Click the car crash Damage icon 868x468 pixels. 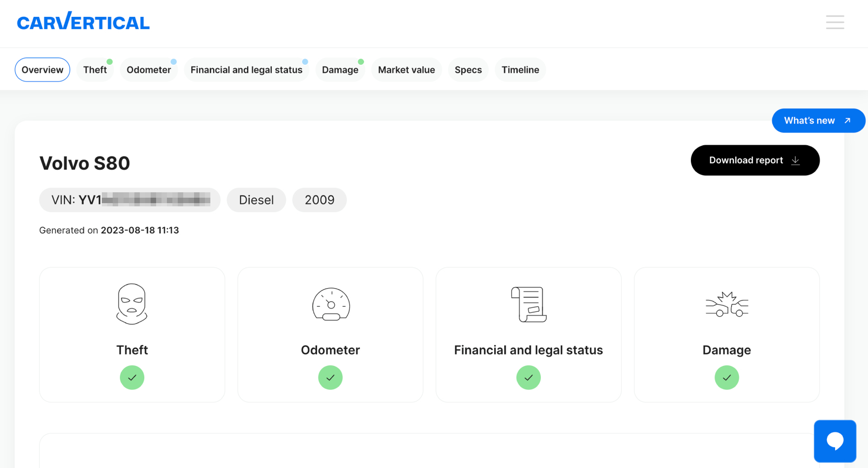tap(726, 304)
